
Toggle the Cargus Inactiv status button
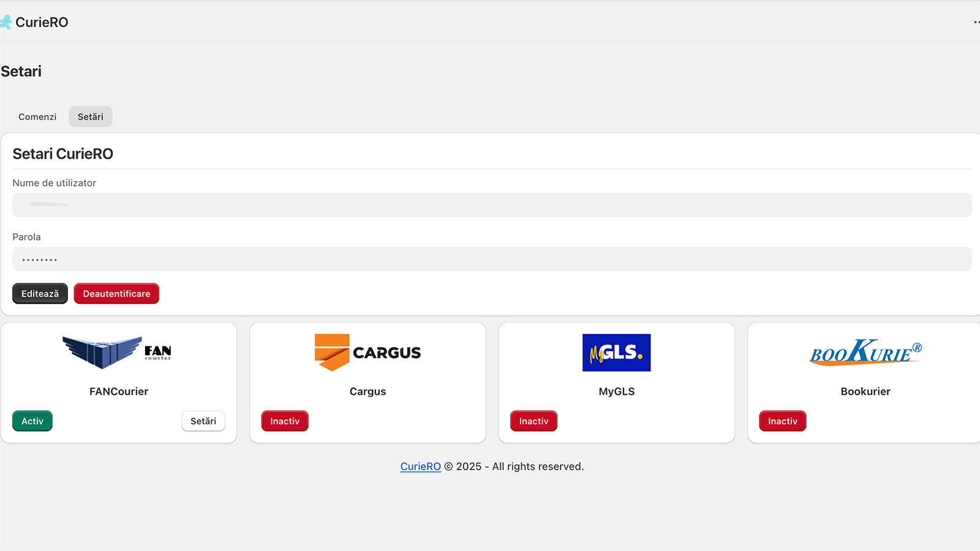tap(285, 421)
